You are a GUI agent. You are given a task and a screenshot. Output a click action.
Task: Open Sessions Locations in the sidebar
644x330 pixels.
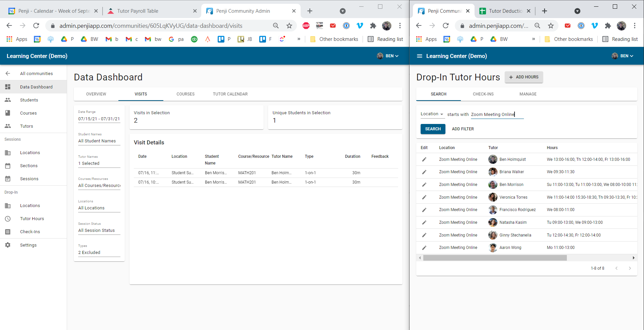pyautogui.click(x=33, y=152)
